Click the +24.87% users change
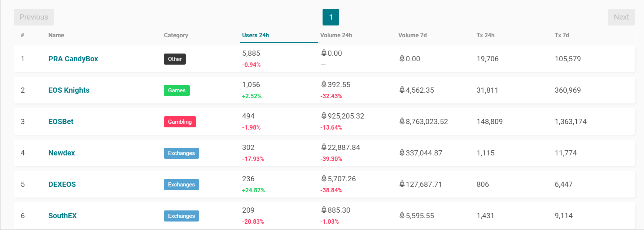The image size is (644, 230). coord(253,190)
